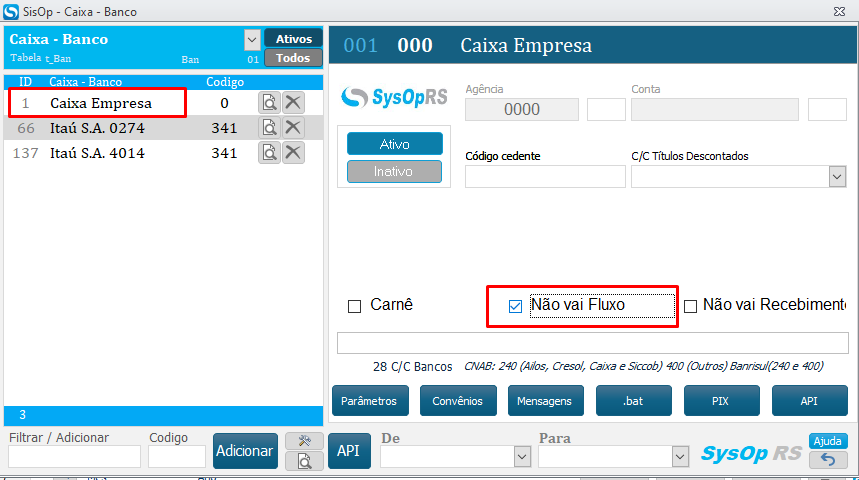Click the tools icon beside Adicionar
The image size is (859, 480).
click(304, 441)
